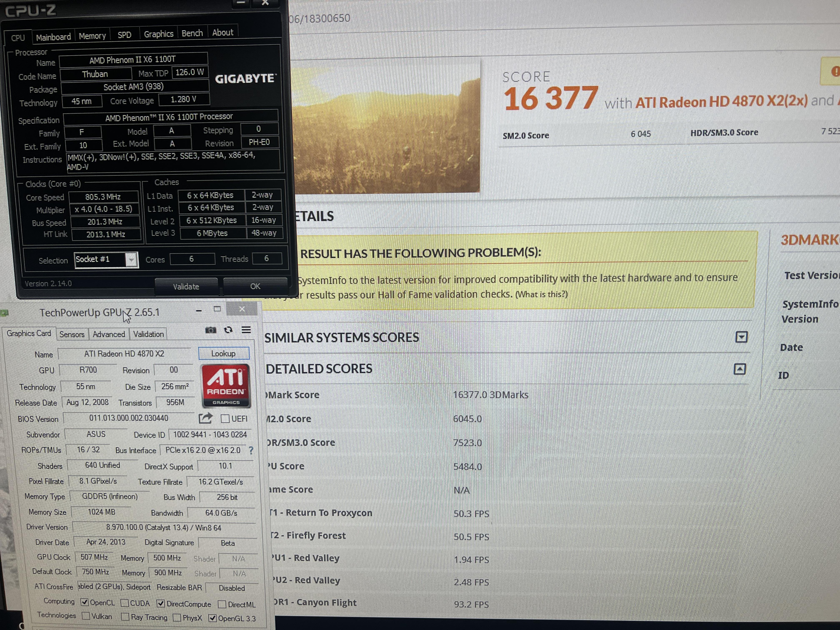The image size is (840, 630).
Task: Toggle the UEFI checkbox
Action: tap(225, 419)
